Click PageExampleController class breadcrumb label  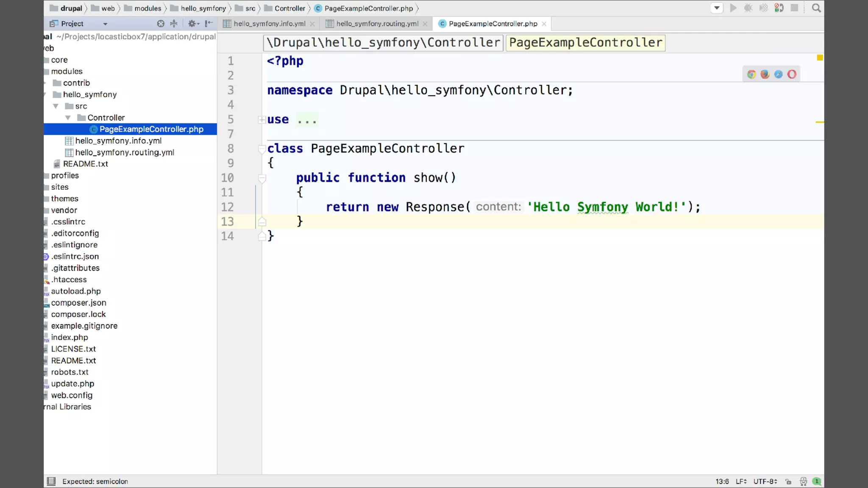(x=585, y=42)
